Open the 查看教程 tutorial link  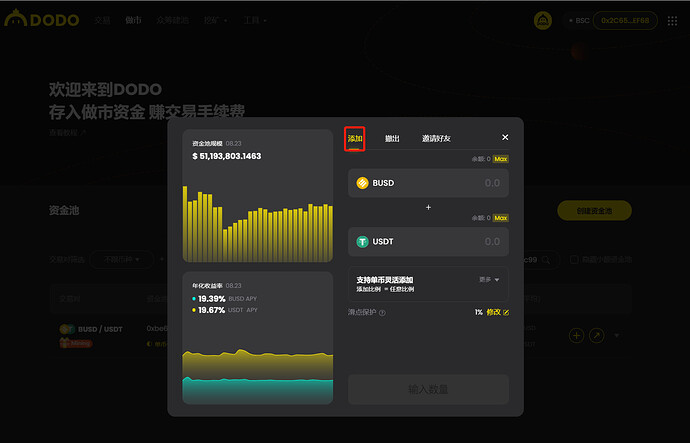pos(67,133)
